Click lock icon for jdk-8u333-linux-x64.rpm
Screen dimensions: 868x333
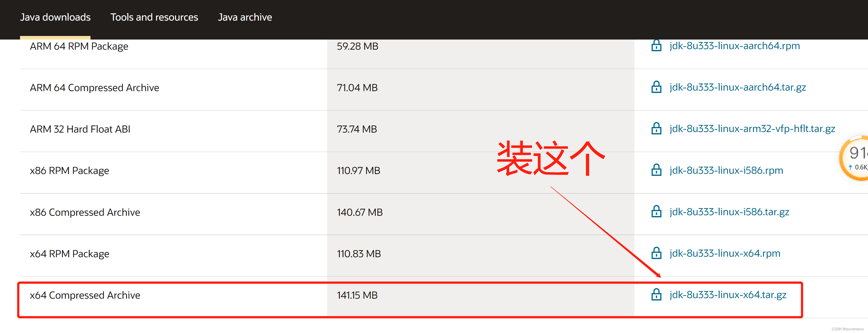656,253
